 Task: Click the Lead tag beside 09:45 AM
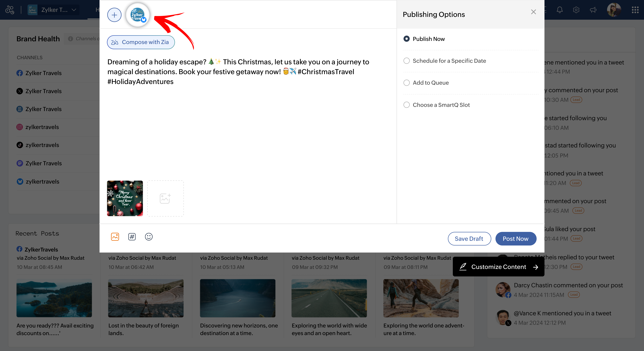coord(578,210)
